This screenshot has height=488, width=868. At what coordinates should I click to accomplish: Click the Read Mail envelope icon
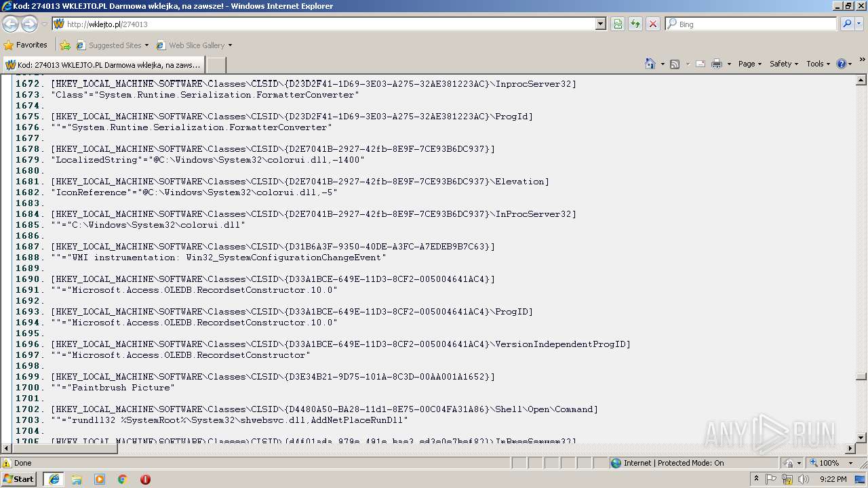701,64
